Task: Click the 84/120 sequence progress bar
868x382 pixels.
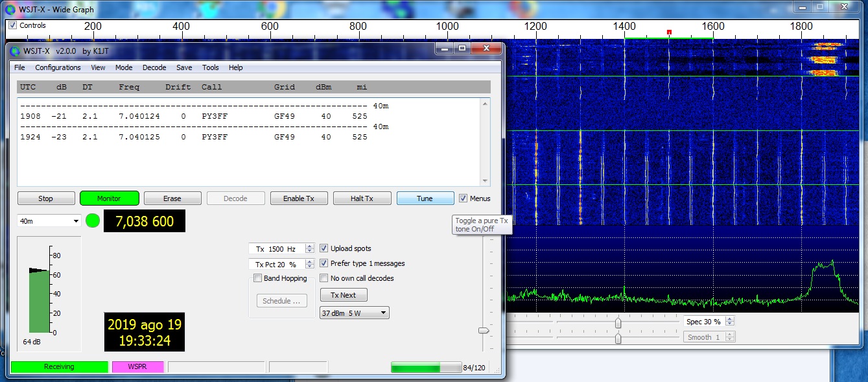Action: tap(427, 367)
